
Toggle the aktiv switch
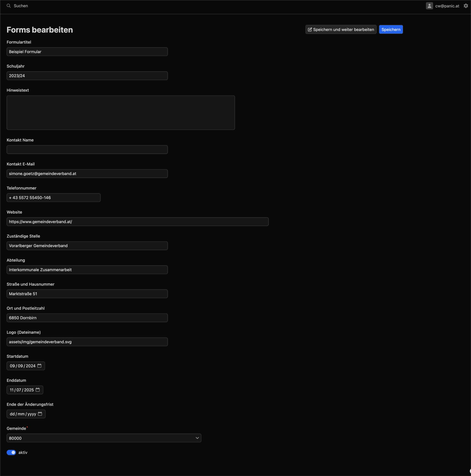pos(11,452)
